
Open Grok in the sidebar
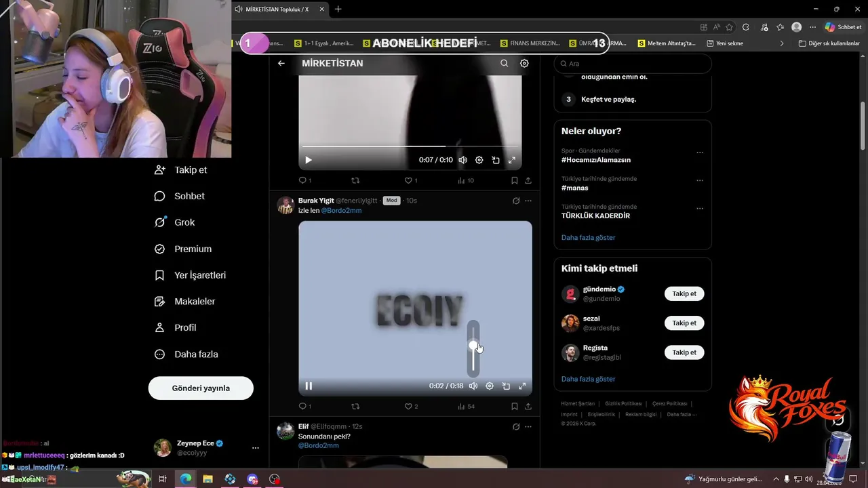tap(174, 222)
